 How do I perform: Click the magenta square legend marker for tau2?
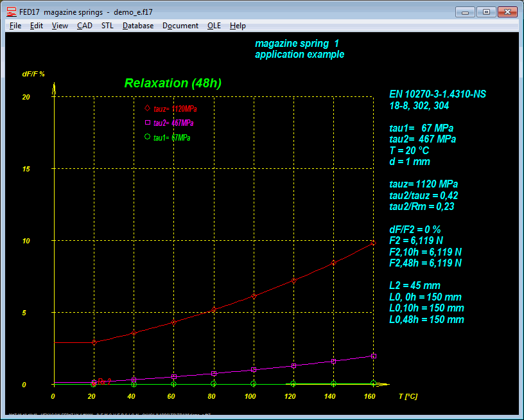pyautogui.click(x=148, y=122)
